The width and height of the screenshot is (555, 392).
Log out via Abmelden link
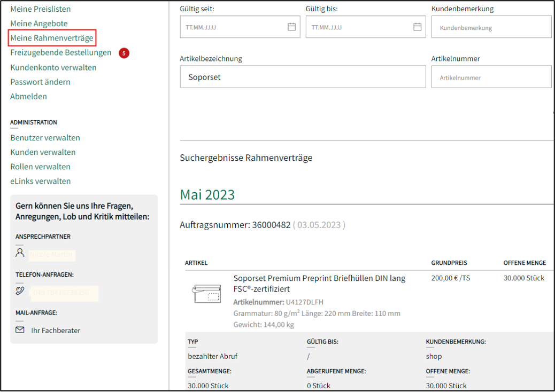29,96
